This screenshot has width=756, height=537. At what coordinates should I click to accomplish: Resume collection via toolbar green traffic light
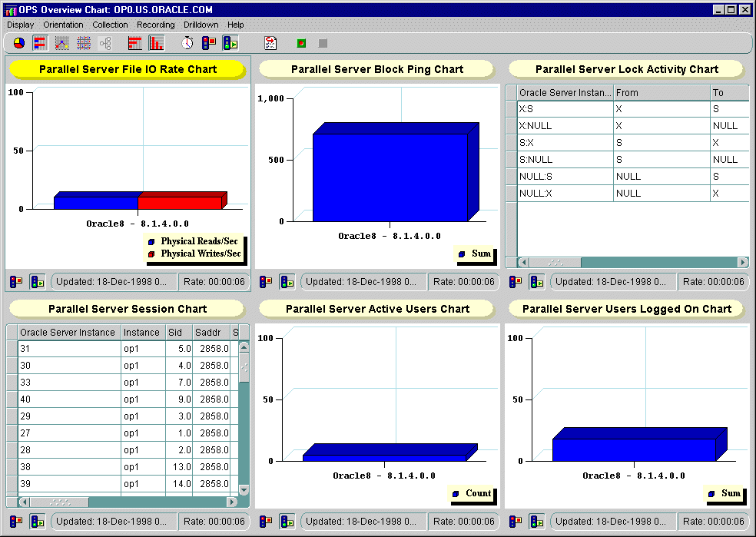(230, 43)
